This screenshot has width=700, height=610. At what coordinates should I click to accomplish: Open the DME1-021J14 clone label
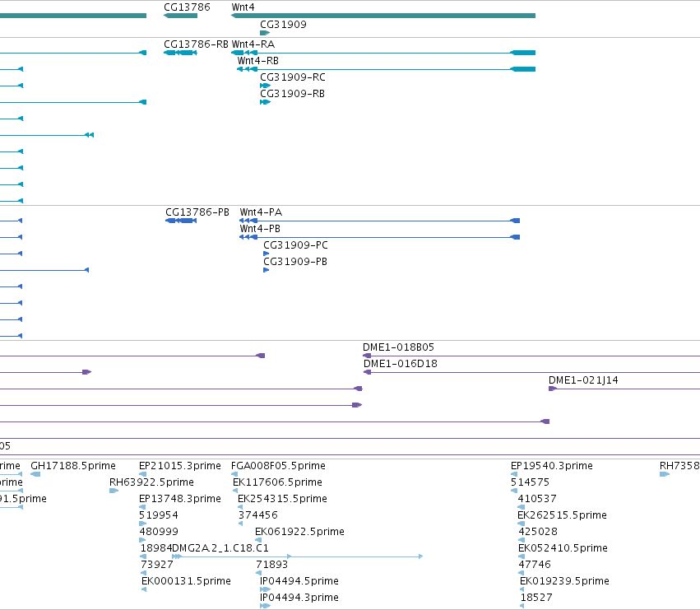pyautogui.click(x=583, y=380)
